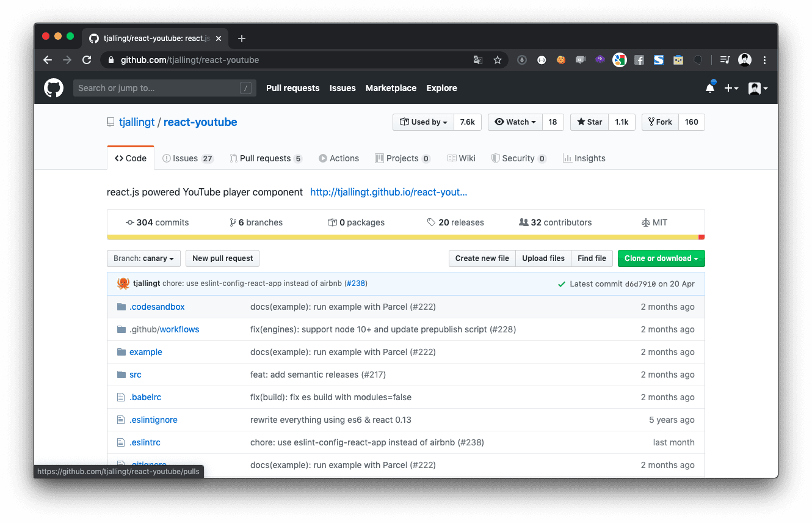Open the plus create-new dropdown
The height and width of the screenshot is (523, 812).
point(731,88)
